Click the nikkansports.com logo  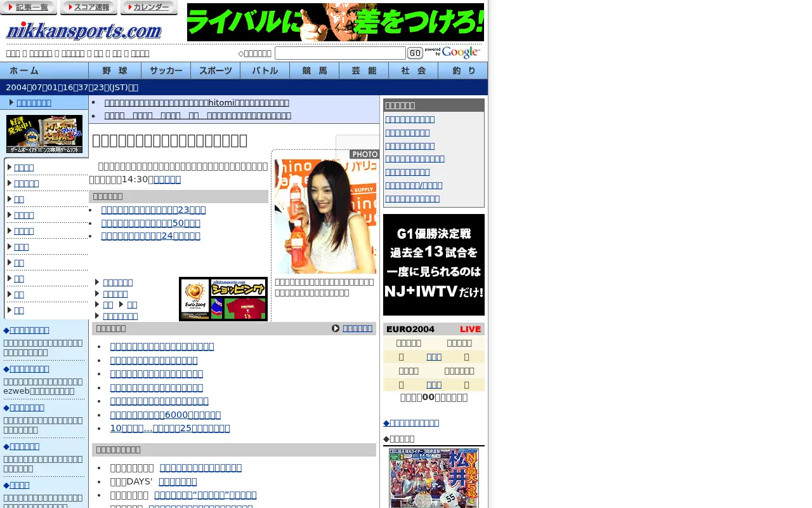84,30
